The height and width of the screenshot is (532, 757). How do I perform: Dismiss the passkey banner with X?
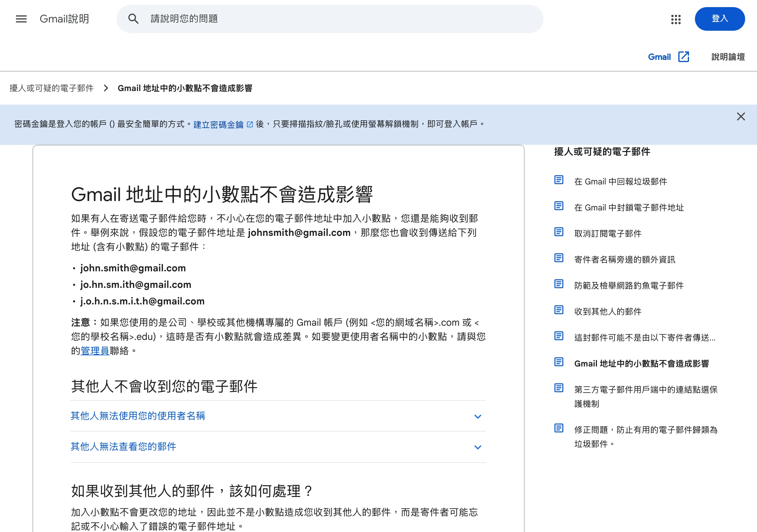(741, 116)
